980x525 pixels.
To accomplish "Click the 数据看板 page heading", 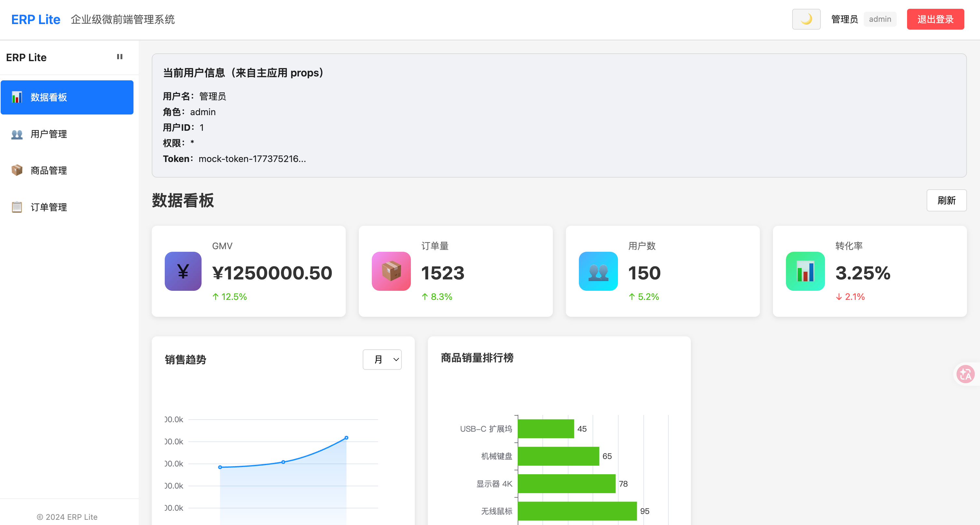I will click(x=183, y=200).
